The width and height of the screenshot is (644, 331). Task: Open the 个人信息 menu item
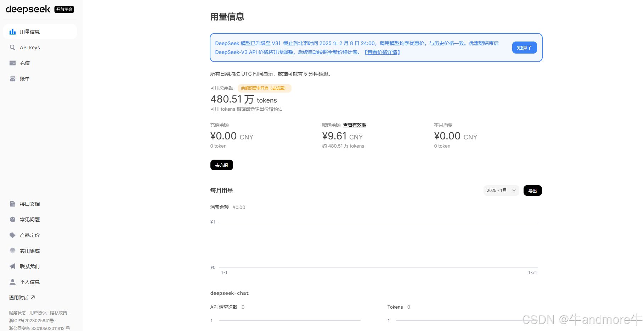pos(40,282)
